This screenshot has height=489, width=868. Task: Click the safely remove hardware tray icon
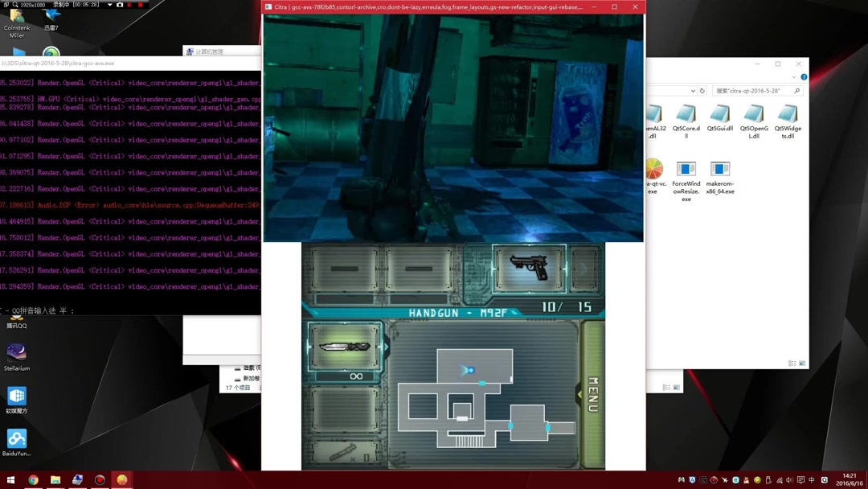[x=768, y=480]
